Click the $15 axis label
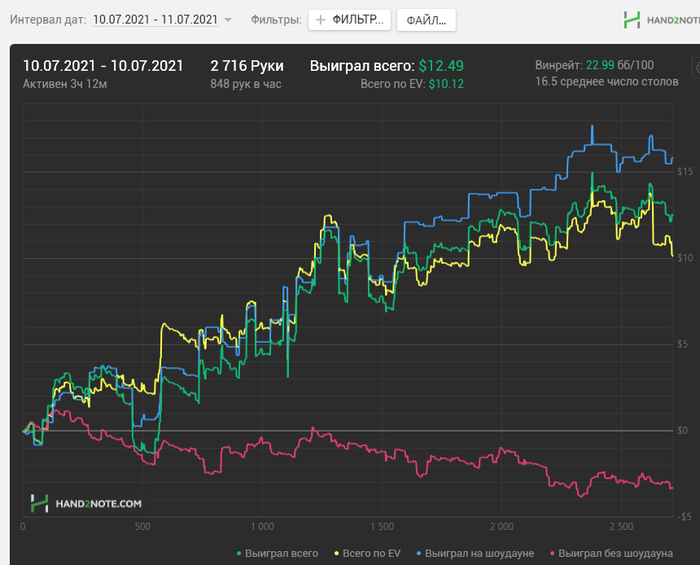The height and width of the screenshot is (565, 700). point(685,172)
